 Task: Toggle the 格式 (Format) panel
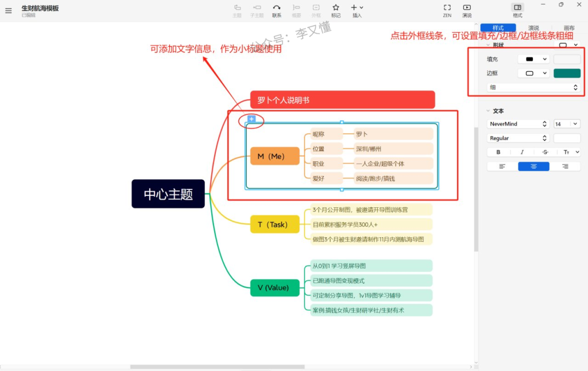pyautogui.click(x=517, y=10)
